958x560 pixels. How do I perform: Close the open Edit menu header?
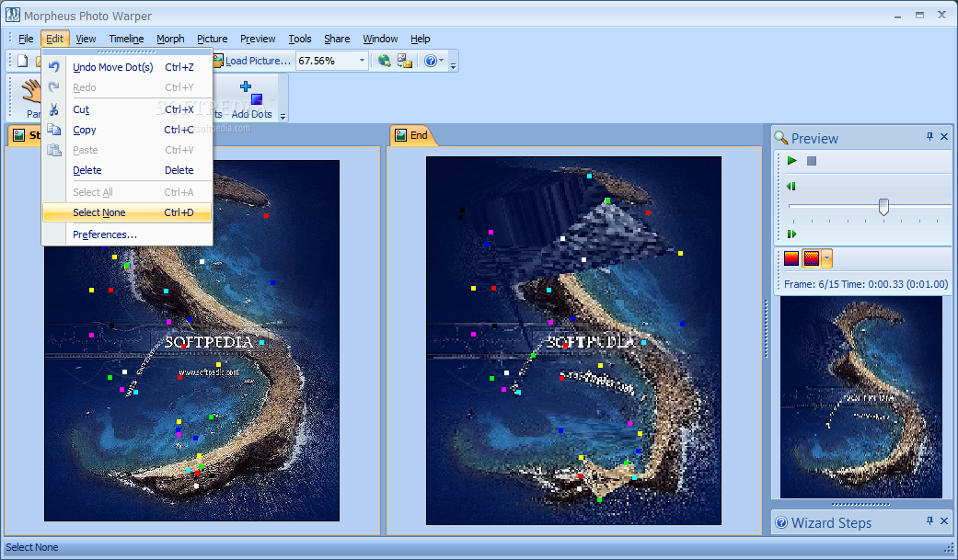coord(55,39)
